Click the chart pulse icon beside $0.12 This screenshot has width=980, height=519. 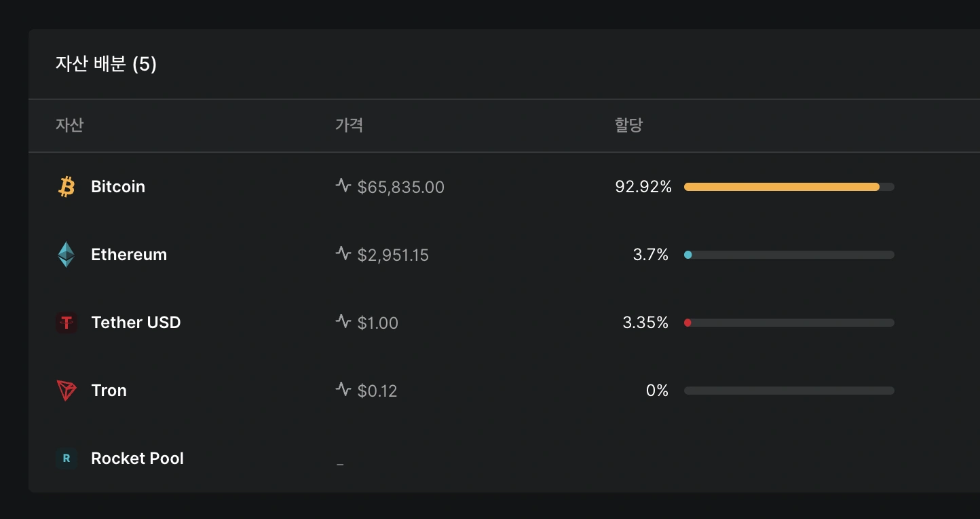[343, 389]
